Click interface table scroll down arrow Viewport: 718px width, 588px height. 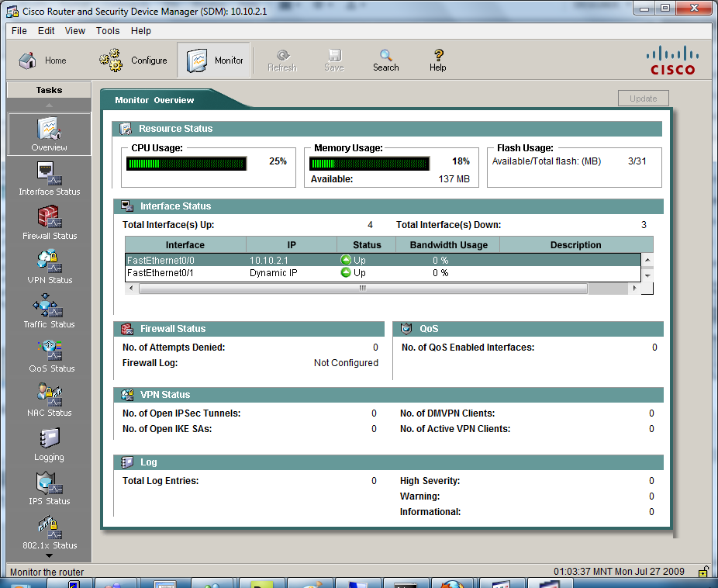(647, 275)
